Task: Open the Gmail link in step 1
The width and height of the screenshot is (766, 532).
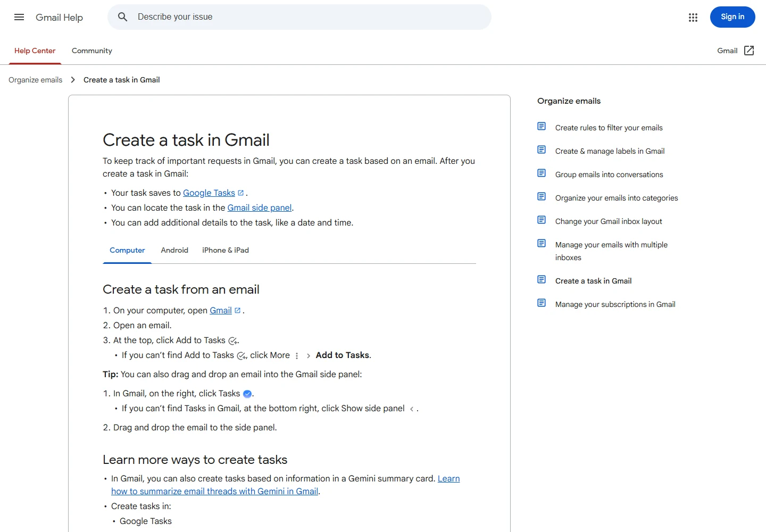Action: (x=221, y=311)
